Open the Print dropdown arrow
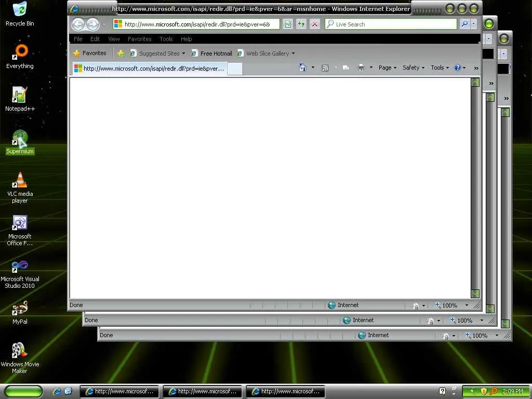This screenshot has width=532, height=399. [371, 68]
